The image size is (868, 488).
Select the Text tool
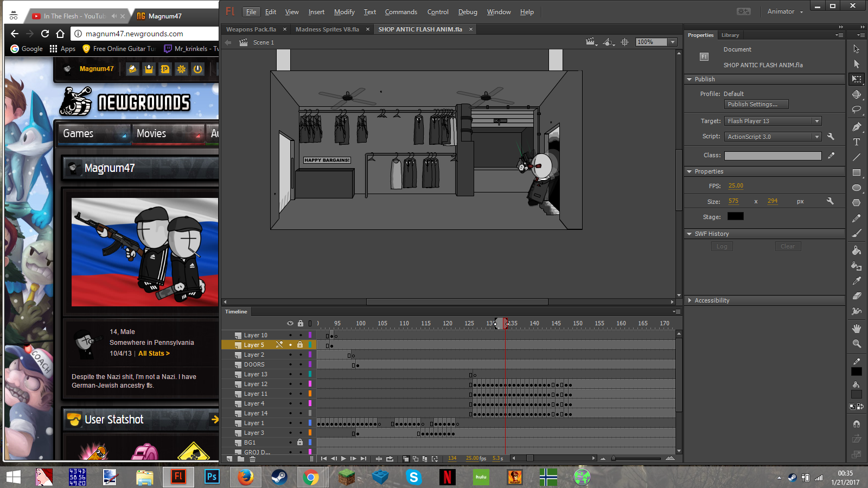pos(857,142)
